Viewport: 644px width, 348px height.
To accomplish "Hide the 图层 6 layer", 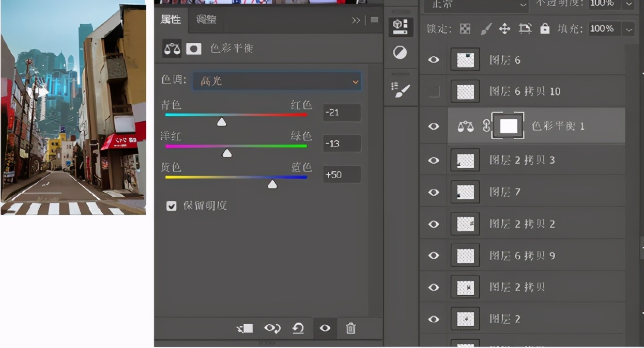I will (x=434, y=60).
